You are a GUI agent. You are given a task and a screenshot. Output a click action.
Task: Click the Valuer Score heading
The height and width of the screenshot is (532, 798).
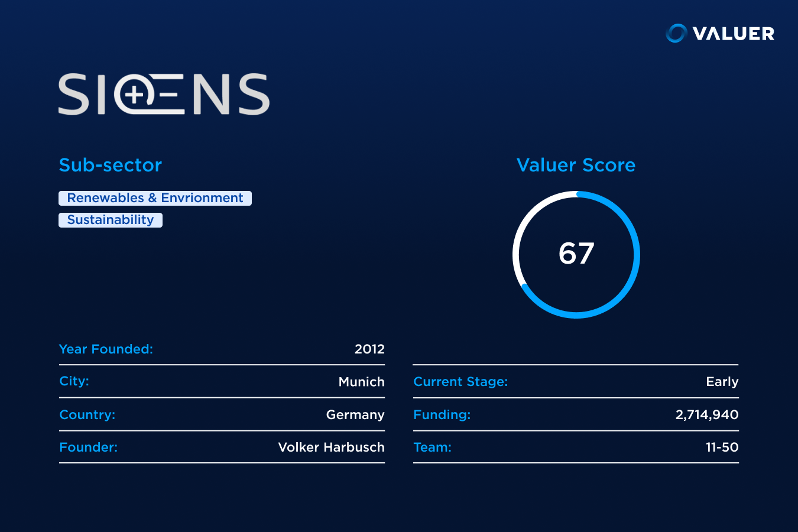pos(576,165)
